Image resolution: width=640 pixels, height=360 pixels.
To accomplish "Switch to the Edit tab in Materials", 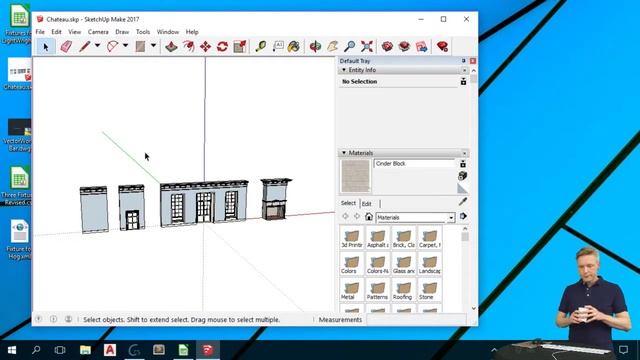I will (367, 203).
